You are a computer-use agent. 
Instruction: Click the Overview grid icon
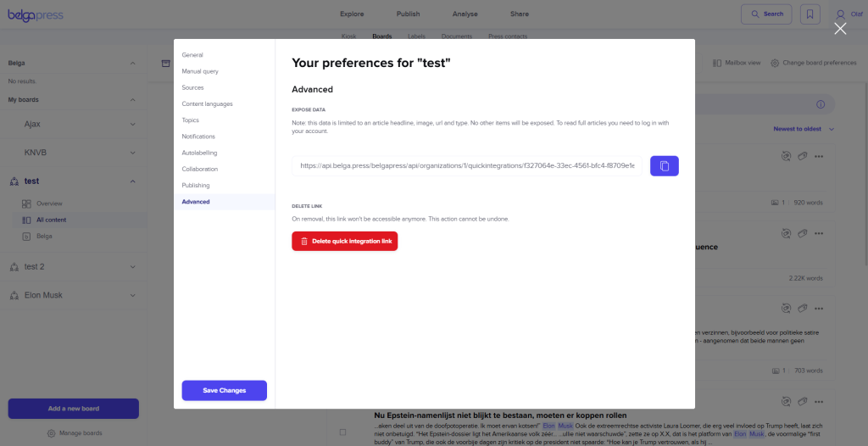coord(26,203)
